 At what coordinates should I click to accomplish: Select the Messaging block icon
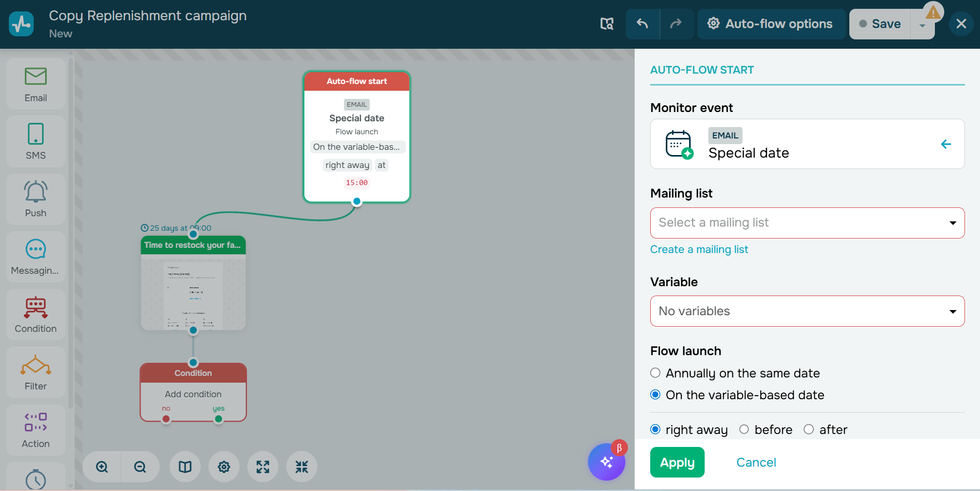click(x=36, y=249)
